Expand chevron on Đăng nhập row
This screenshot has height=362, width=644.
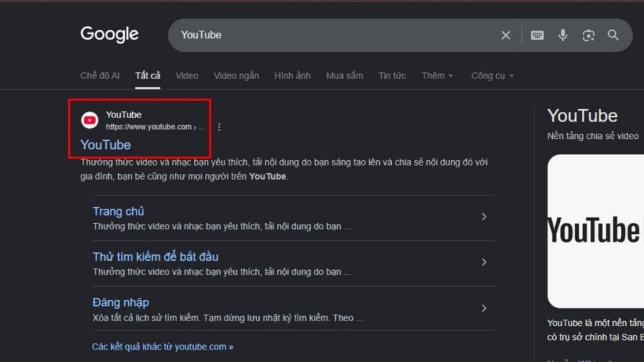(484, 308)
